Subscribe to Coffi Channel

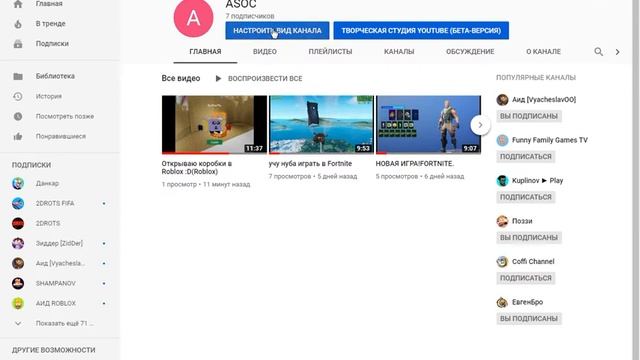(526, 278)
